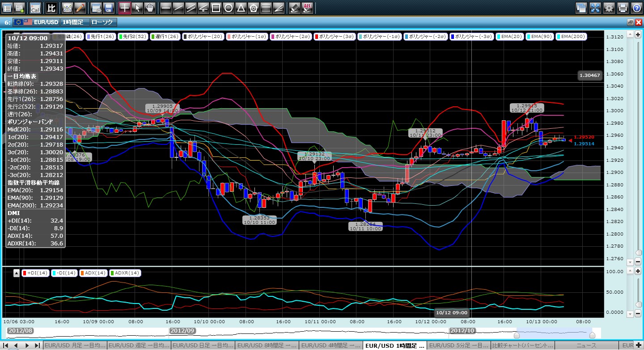Open the print chart icon
This screenshot has width=644, height=350.
[623, 8]
